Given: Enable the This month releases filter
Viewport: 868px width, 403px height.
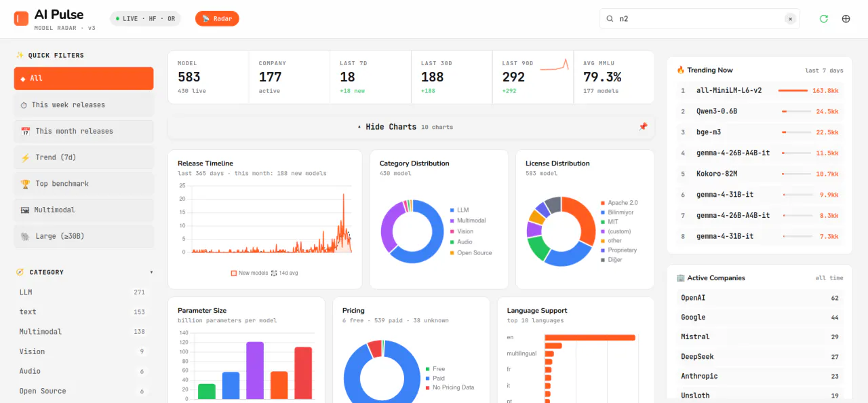Looking at the screenshot, I should 83,131.
